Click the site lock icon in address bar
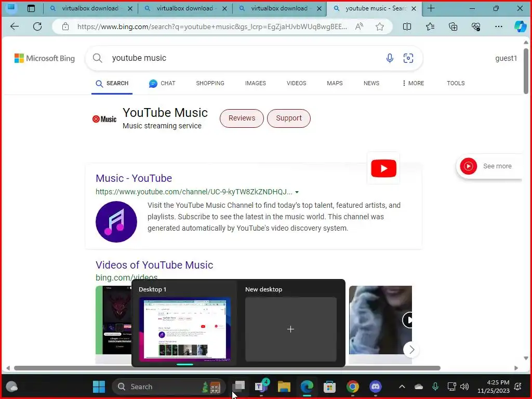This screenshot has width=532, height=399. click(65, 26)
